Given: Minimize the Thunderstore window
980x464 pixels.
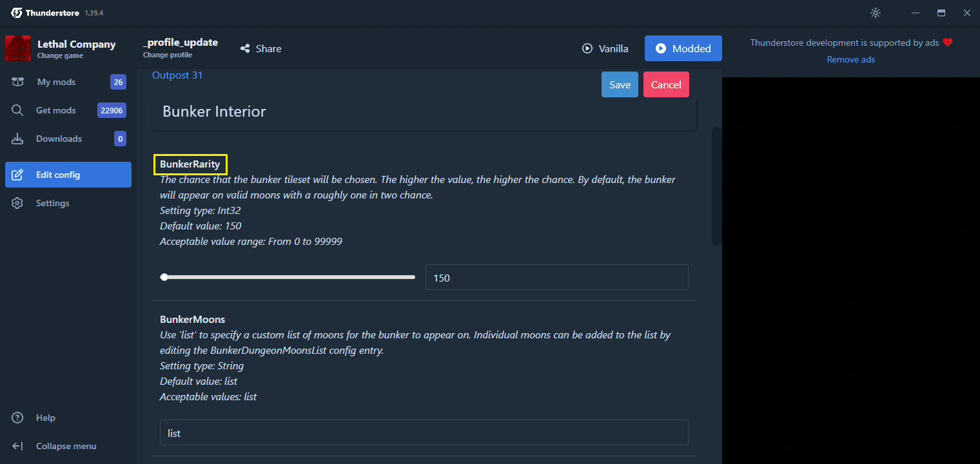Looking at the screenshot, I should click(916, 13).
